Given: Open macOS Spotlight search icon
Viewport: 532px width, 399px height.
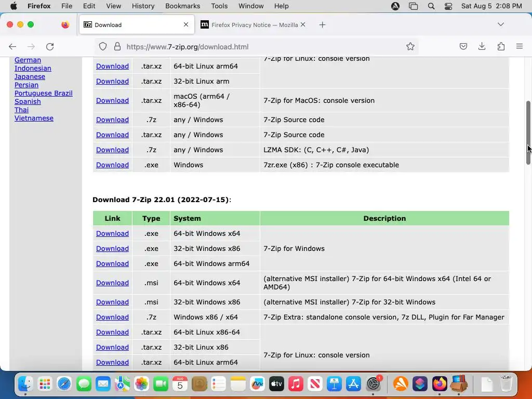Looking at the screenshot, I should [431, 6].
